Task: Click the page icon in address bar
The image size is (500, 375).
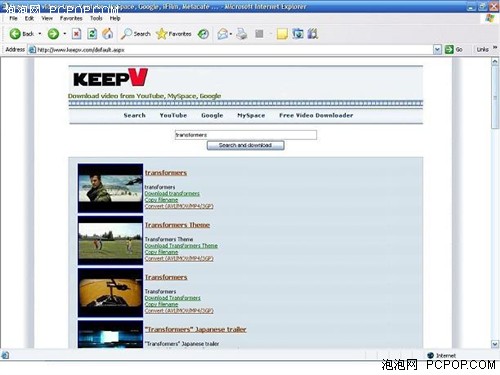Action: click(x=32, y=50)
